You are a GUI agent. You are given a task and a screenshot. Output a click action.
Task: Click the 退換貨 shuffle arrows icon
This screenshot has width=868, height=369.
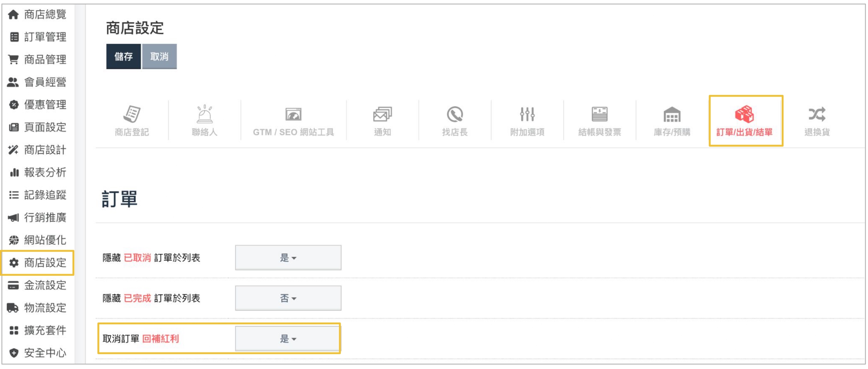tap(817, 115)
